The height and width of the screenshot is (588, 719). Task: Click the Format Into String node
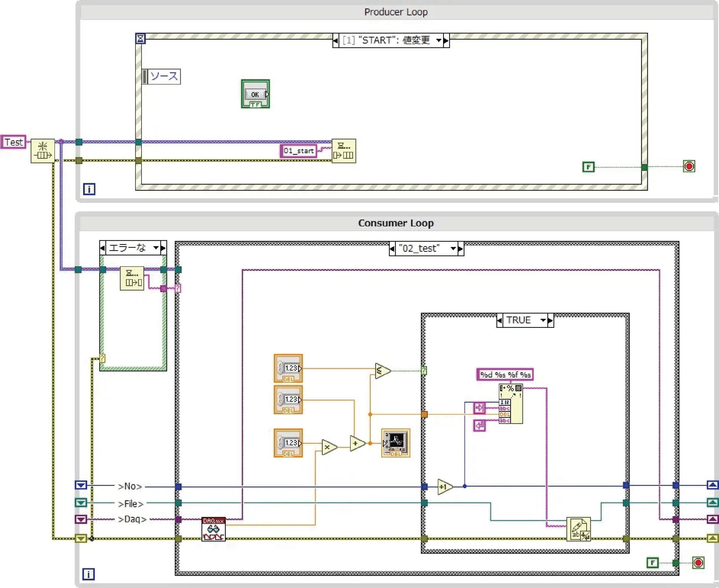point(511,404)
